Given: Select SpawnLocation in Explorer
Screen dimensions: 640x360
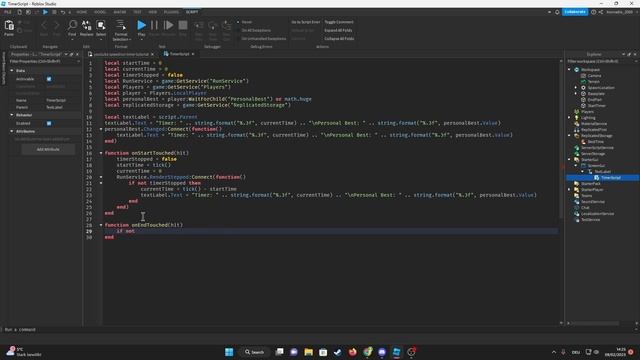Looking at the screenshot, I should (600, 88).
